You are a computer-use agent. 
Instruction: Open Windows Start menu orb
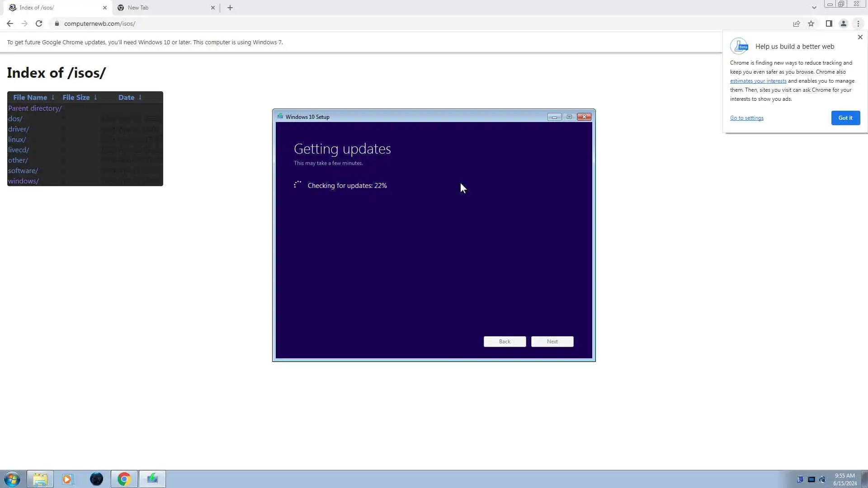[12, 479]
